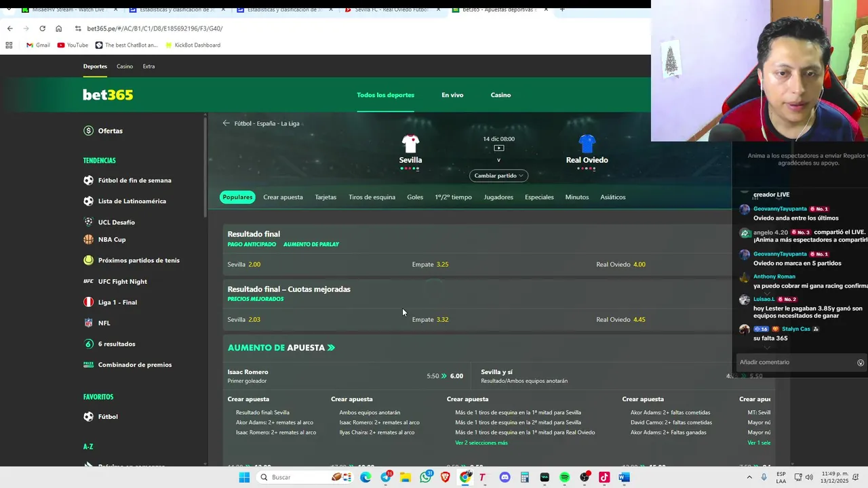Click the UCL Desafío star-ball icon
The image size is (868, 488).
tap(88, 222)
